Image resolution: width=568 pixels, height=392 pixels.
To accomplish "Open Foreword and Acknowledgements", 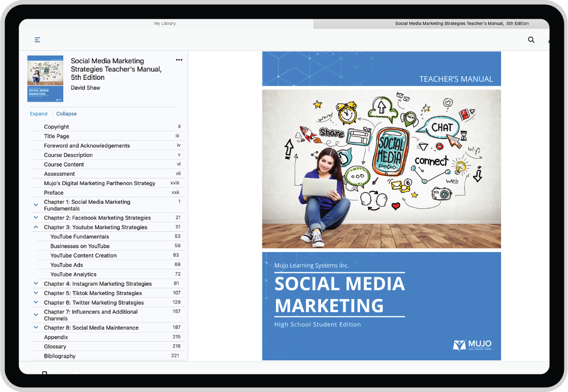I will [108, 146].
